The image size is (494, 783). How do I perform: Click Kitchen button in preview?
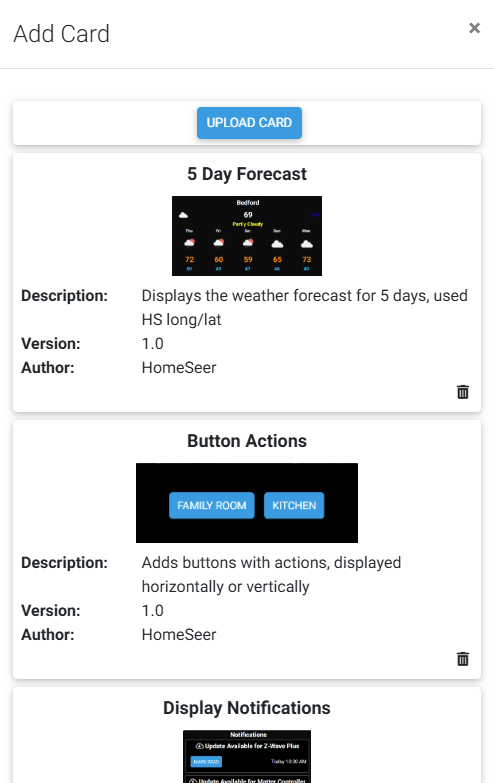pyautogui.click(x=294, y=505)
